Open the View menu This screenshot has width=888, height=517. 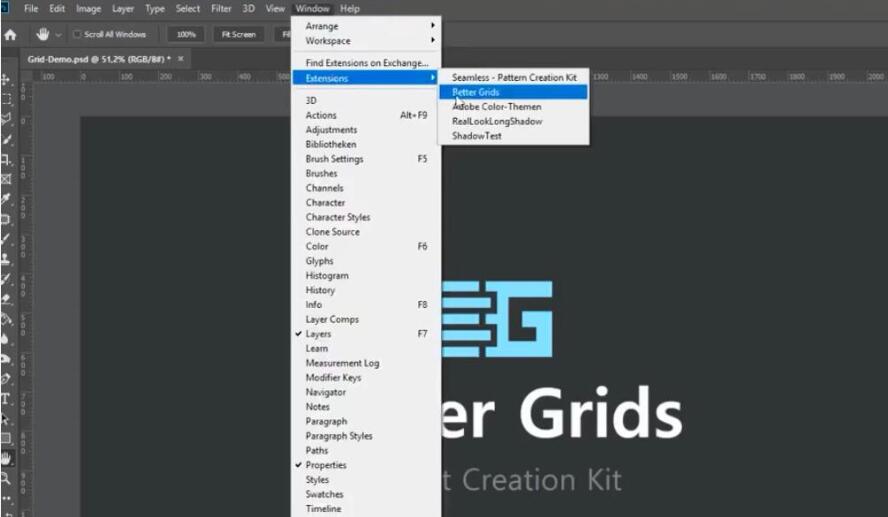tap(275, 8)
